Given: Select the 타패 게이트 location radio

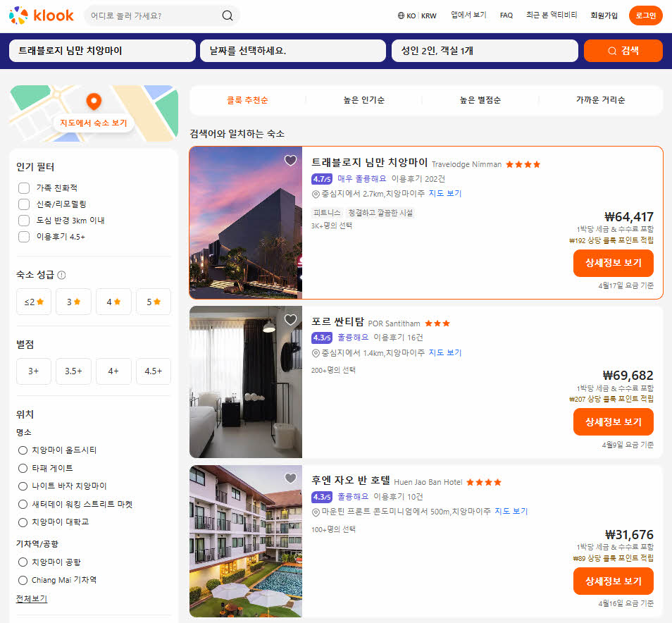Looking at the screenshot, I should point(23,468).
